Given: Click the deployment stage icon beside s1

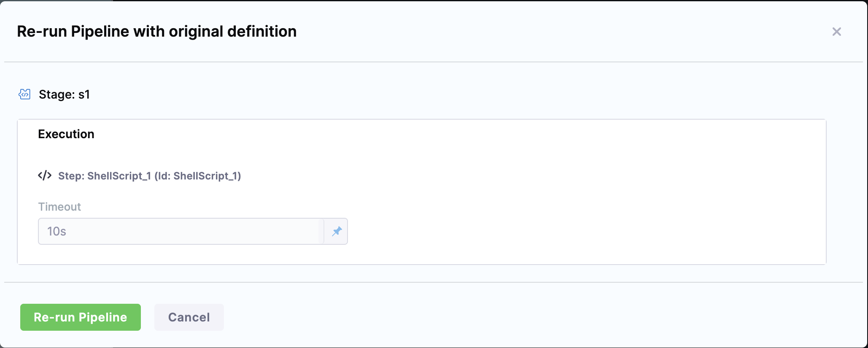Looking at the screenshot, I should coord(24,94).
